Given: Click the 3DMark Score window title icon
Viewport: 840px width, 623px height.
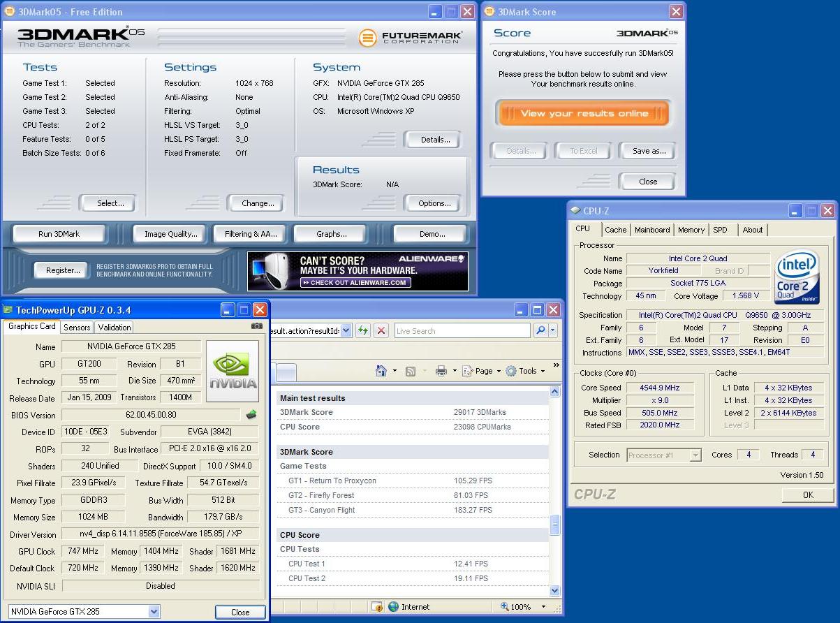Looking at the screenshot, I should point(489,12).
